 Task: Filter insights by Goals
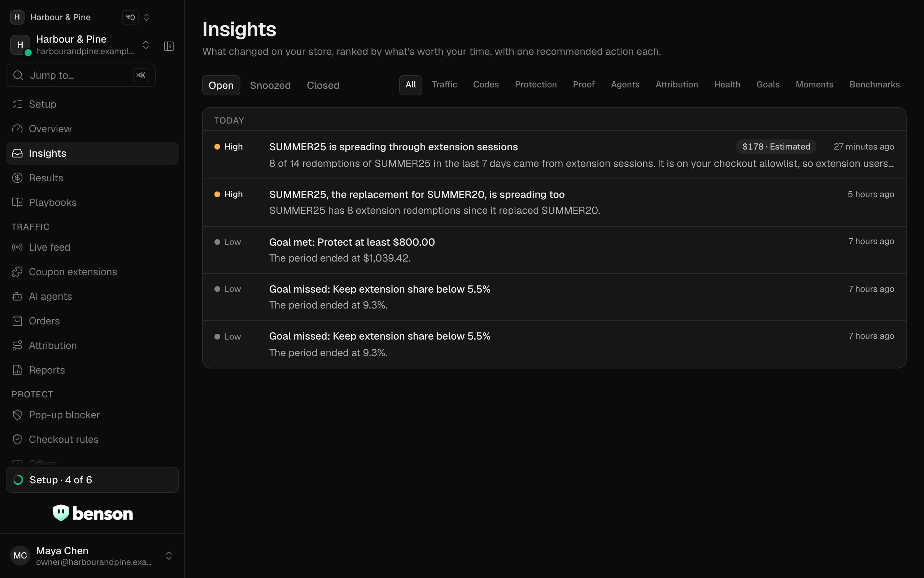(768, 85)
